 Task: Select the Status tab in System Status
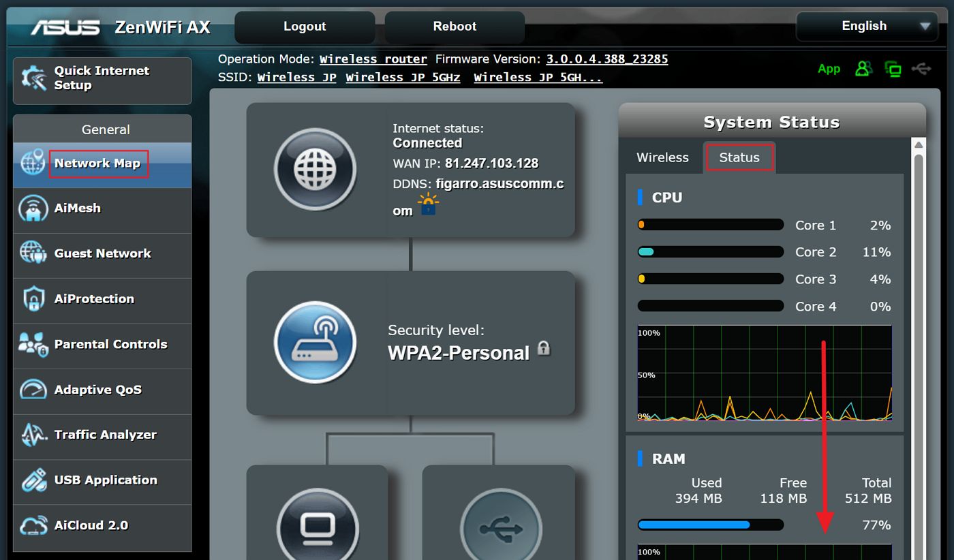pos(739,157)
